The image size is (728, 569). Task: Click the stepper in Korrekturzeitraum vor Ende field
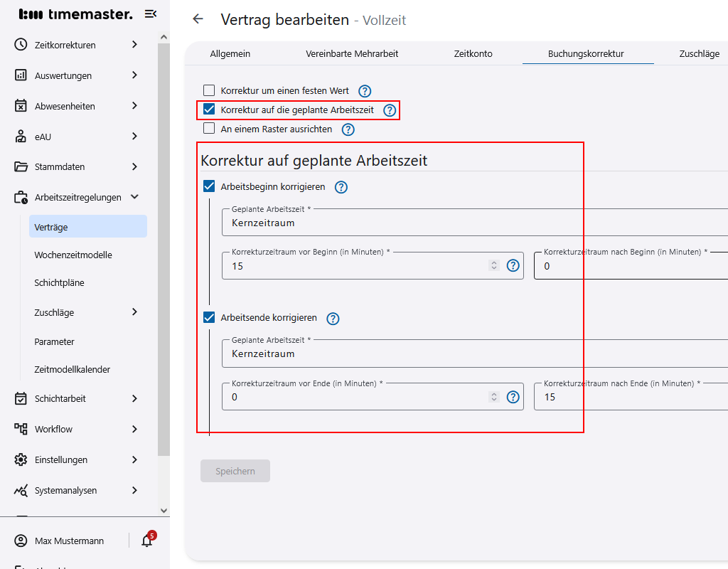click(494, 397)
